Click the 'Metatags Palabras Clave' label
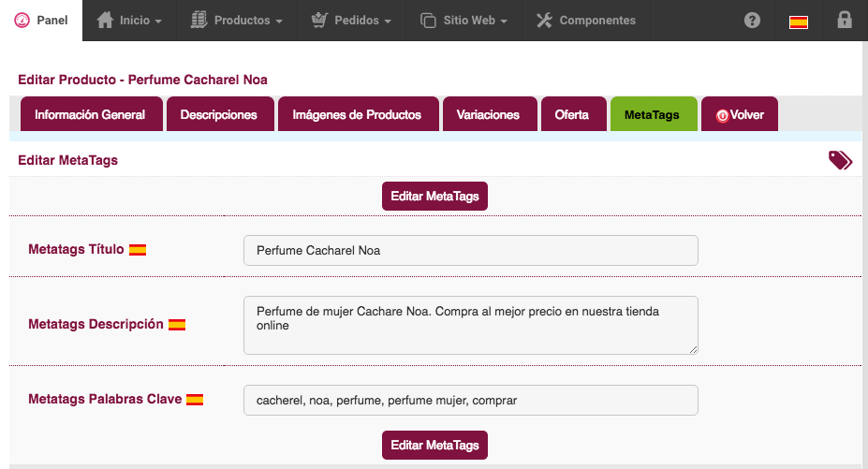 coord(105,399)
